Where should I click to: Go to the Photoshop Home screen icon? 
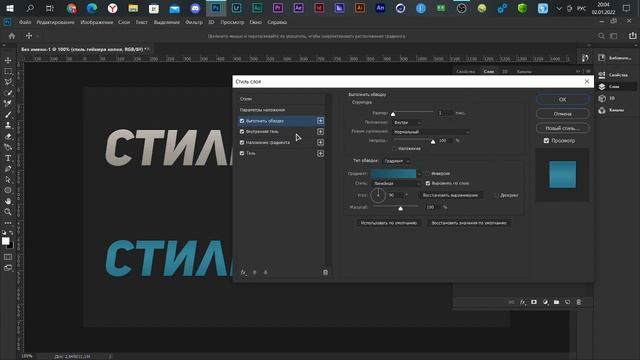click(x=12, y=36)
